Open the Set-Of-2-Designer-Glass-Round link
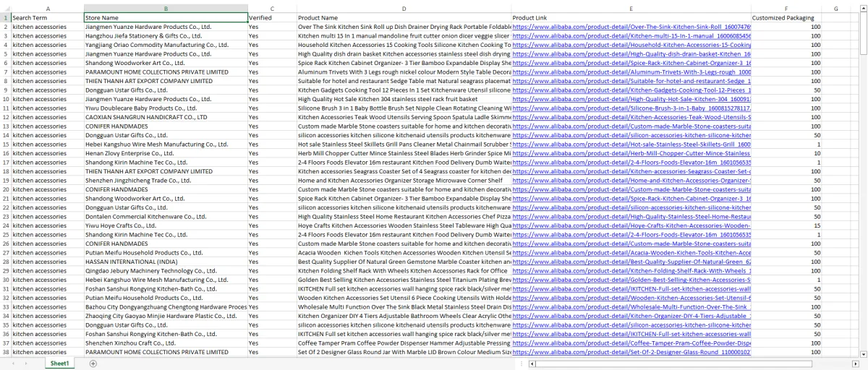This screenshot has width=868, height=370. pos(631,352)
